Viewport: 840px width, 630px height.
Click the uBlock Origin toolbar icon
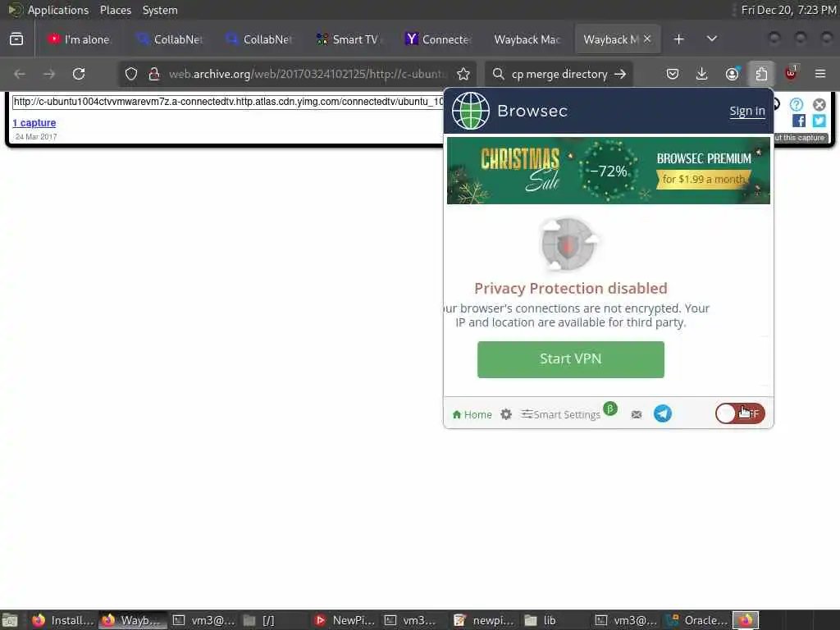[x=791, y=73]
